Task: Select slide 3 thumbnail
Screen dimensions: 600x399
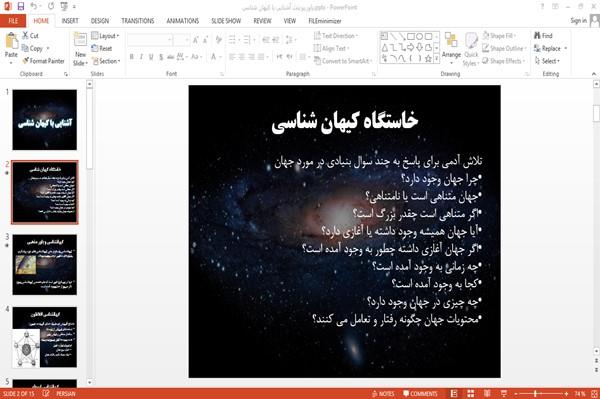Action: click(44, 265)
